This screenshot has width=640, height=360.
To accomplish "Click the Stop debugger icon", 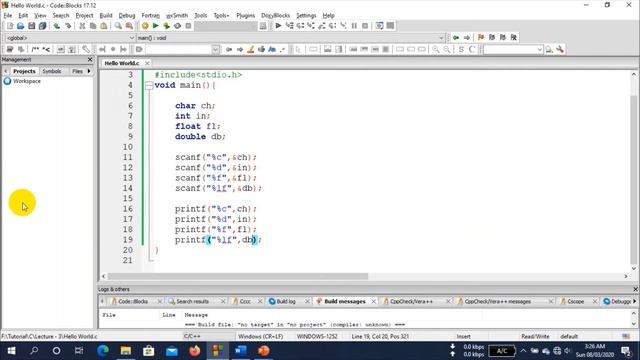I will [365, 26].
